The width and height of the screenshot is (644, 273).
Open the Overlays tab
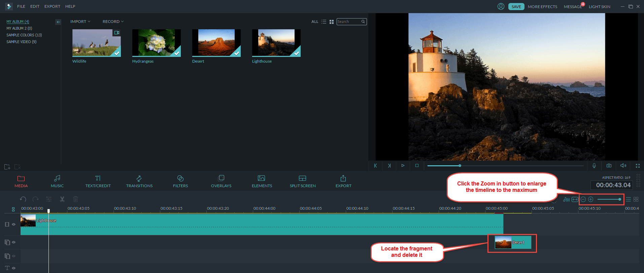coord(221,181)
